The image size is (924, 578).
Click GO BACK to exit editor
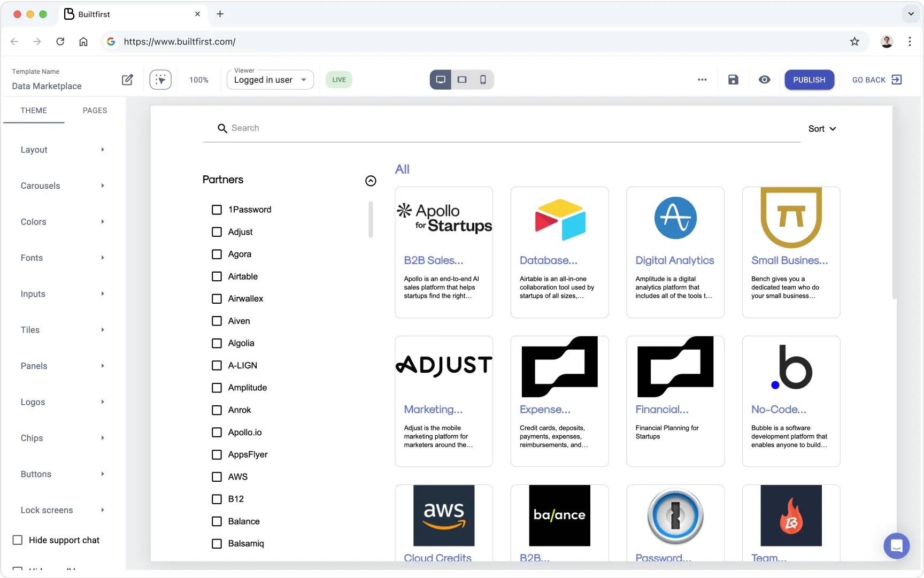[x=877, y=80]
